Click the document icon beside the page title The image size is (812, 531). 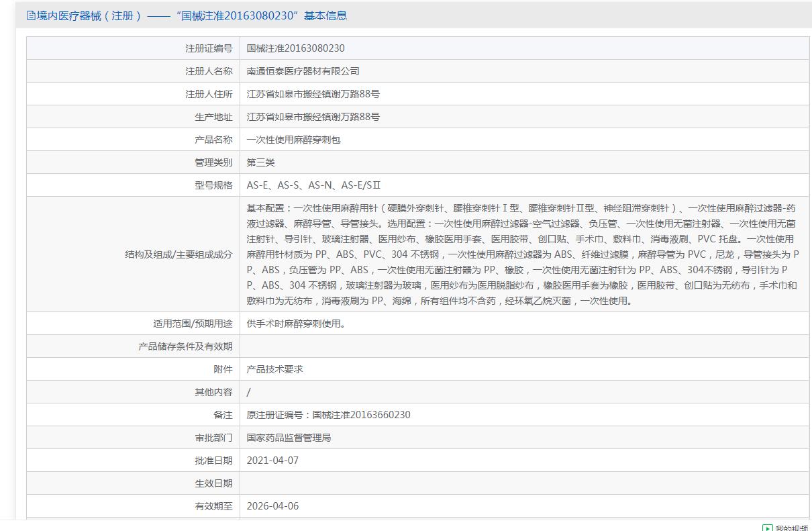31,15
